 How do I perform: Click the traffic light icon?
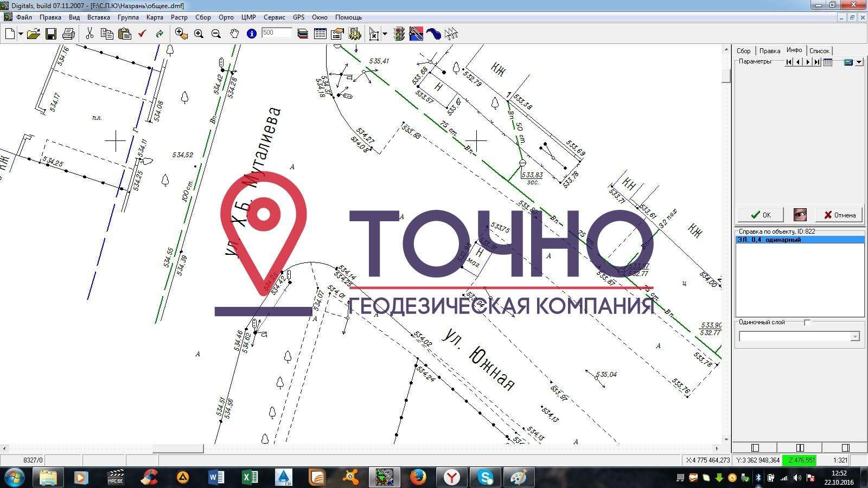(399, 34)
